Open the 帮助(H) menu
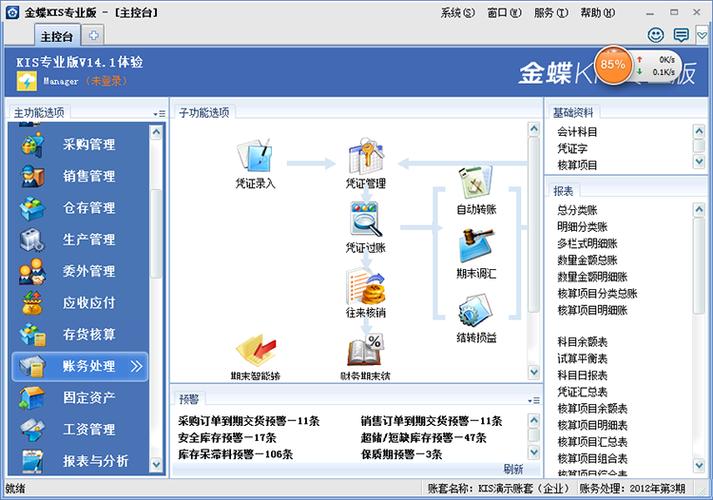The image size is (713, 500). pos(598,13)
